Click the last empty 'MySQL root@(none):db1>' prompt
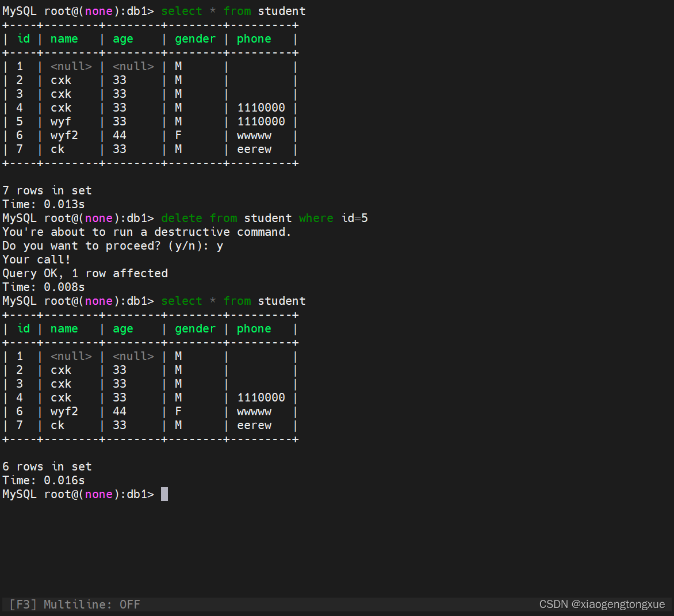The image size is (674, 616). point(78,494)
